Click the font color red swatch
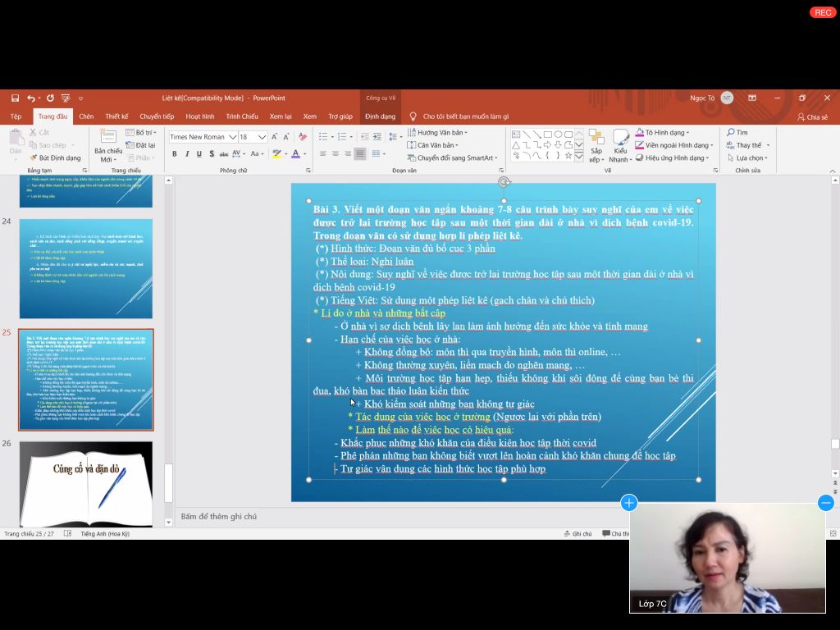This screenshot has height=630, width=840. [295, 154]
